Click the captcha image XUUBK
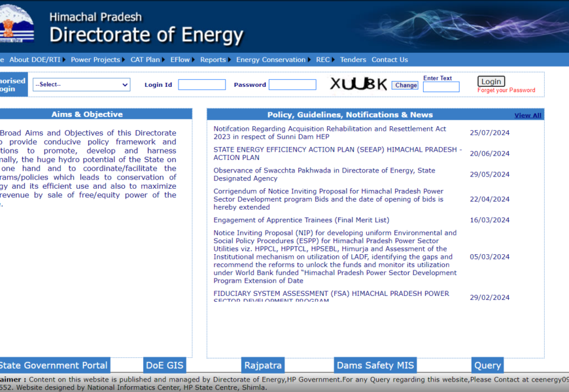The width and height of the screenshot is (569, 392). 358,84
